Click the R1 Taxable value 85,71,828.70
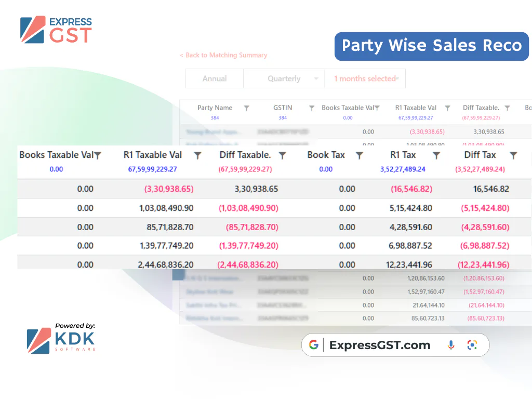Screen dimensions: 532x399 (x=170, y=227)
